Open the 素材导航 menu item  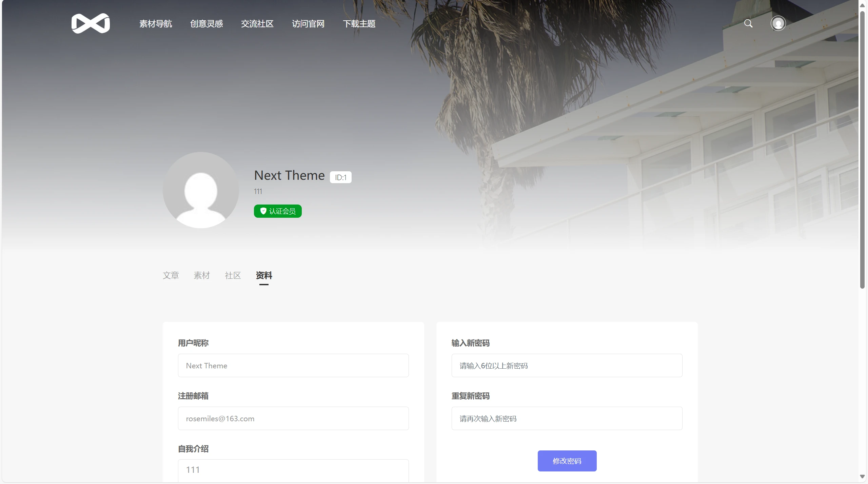[156, 24]
